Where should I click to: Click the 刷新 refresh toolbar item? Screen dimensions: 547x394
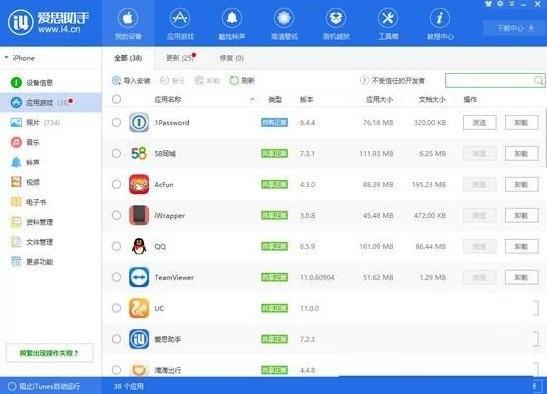242,81
